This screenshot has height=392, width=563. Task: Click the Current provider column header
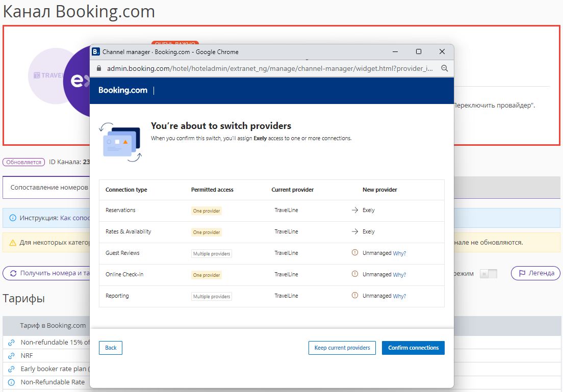point(293,190)
